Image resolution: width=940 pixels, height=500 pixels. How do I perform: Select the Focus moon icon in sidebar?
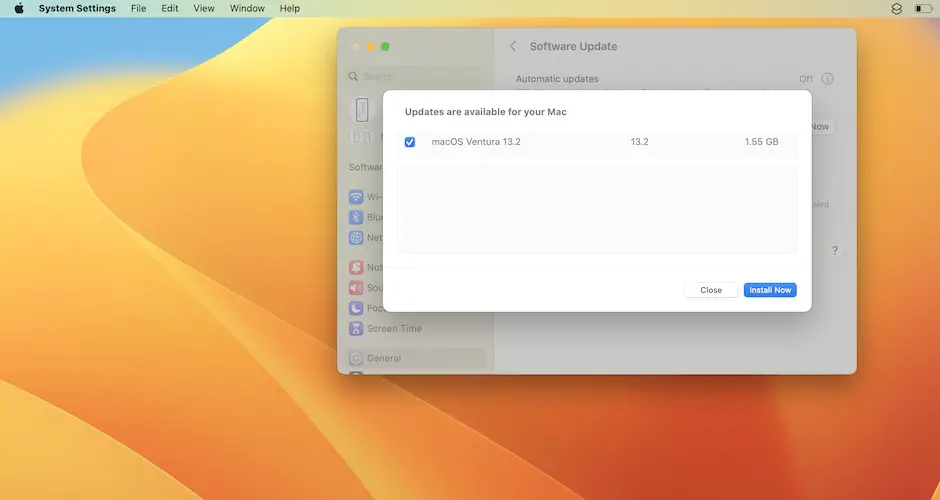[x=356, y=308]
